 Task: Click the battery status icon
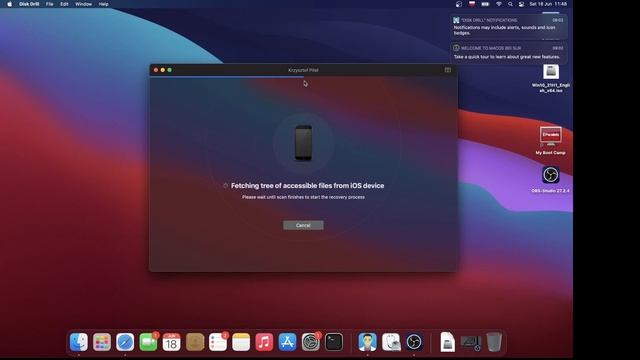coord(485,4)
